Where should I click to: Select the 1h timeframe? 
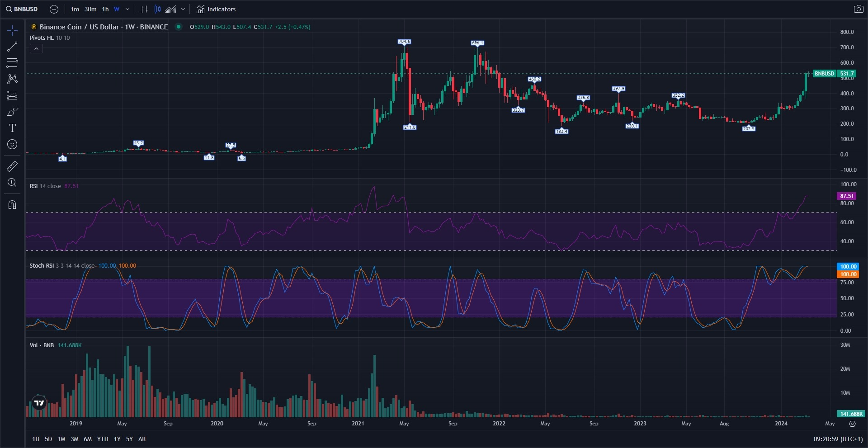(x=105, y=9)
